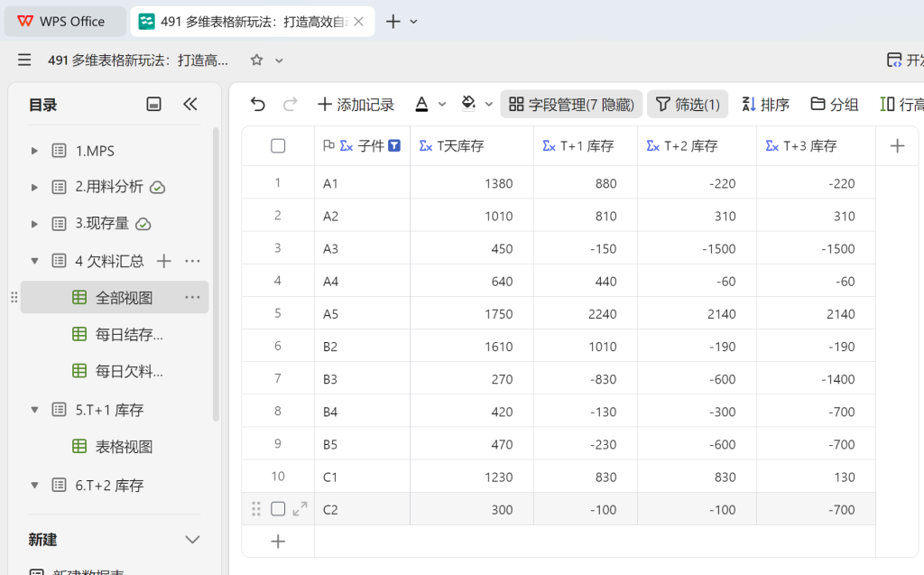Screen dimensions: 924x575
Task: Click value 1230 in row C1
Action: pos(498,478)
